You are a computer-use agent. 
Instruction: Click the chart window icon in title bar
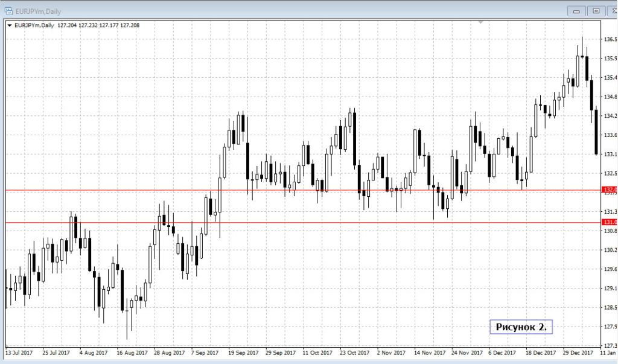(8, 10)
